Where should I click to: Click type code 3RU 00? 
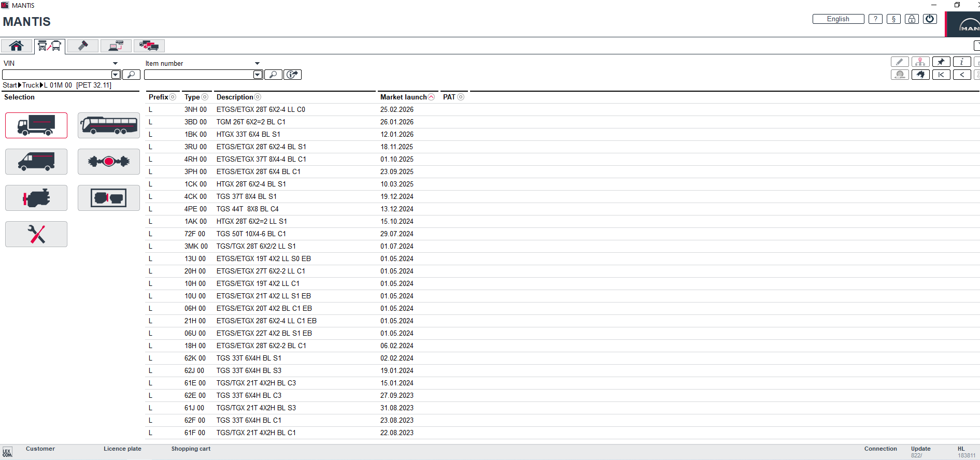195,147
